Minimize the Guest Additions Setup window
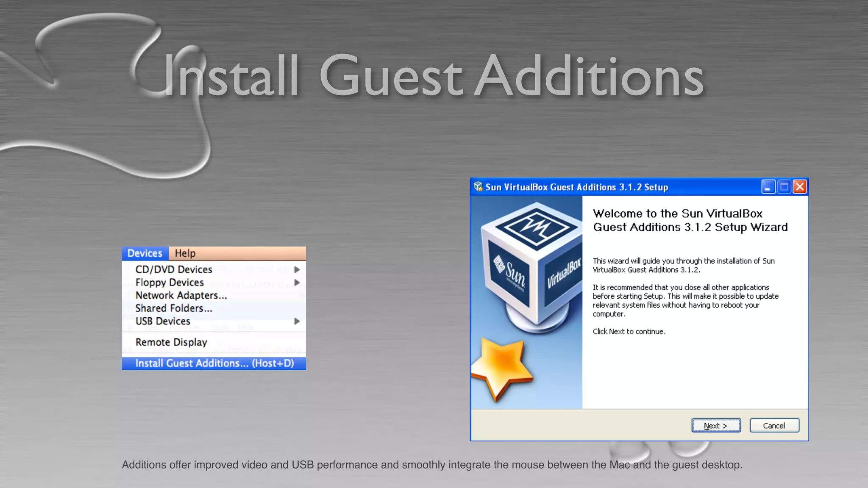Viewport: 868px width, 488px height. (768, 187)
